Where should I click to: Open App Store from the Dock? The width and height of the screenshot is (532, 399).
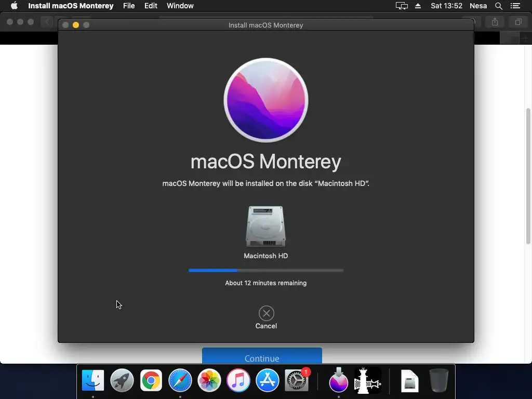[x=268, y=380]
